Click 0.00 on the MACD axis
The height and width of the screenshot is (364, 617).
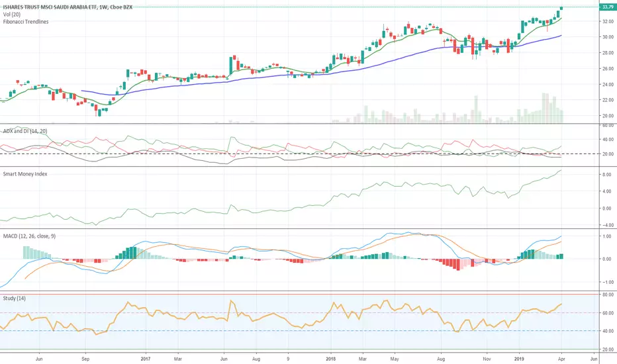coord(607,259)
